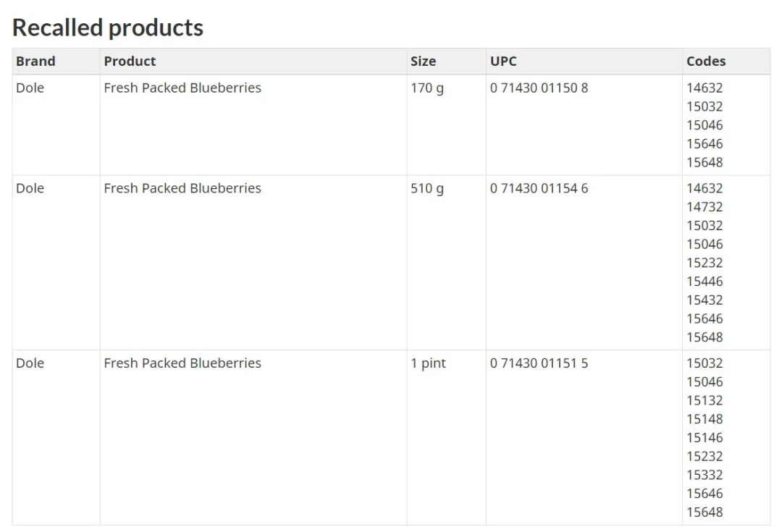Click Fresh Packed Blueberries in the 510 g row

coord(182,188)
